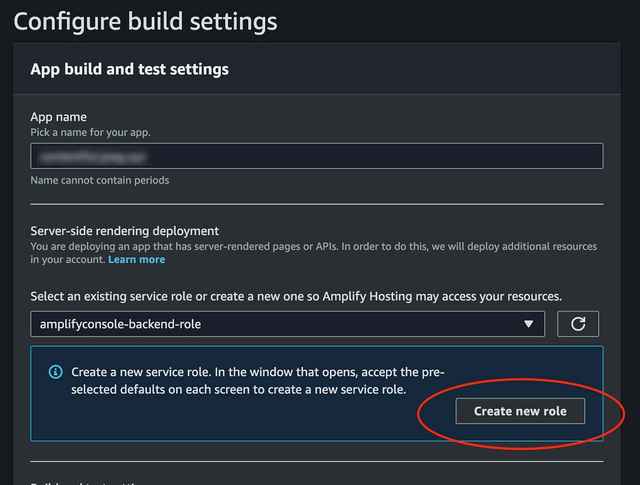Click the Configure build settings page title
This screenshot has width=640, height=485.
[145, 22]
